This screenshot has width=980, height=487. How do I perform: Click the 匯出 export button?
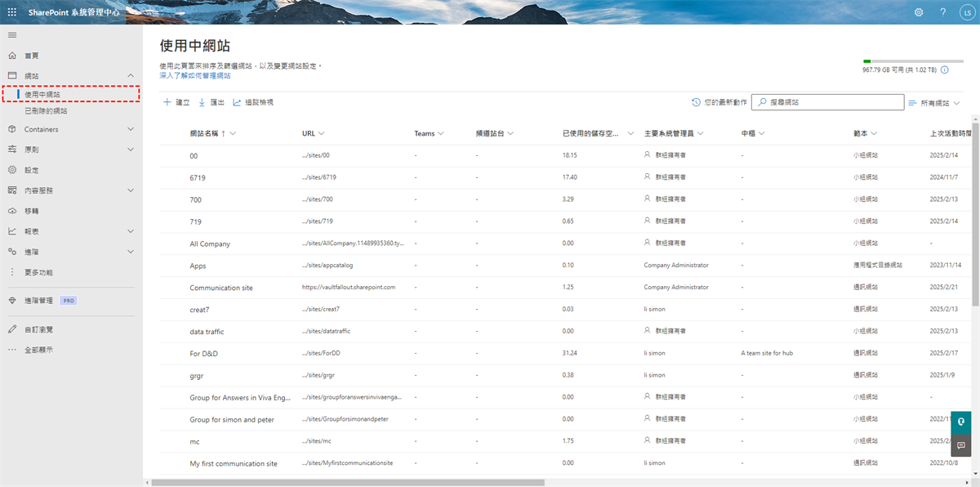212,102
